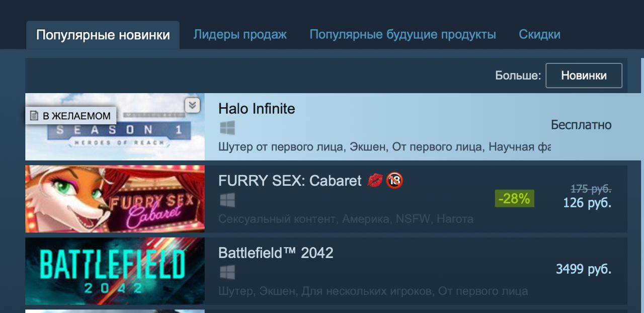Click the green -28% discount badge
The height and width of the screenshot is (313, 644).
514,199
